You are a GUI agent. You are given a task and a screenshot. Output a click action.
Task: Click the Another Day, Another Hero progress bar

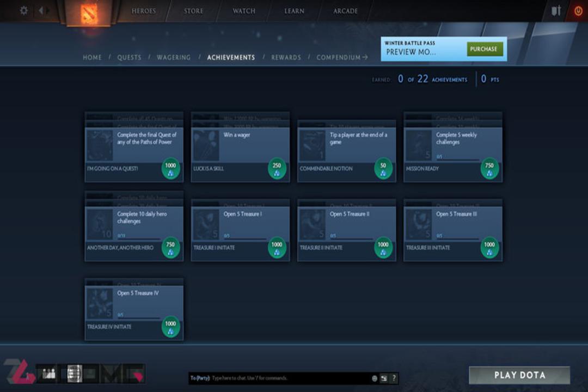[x=139, y=239]
